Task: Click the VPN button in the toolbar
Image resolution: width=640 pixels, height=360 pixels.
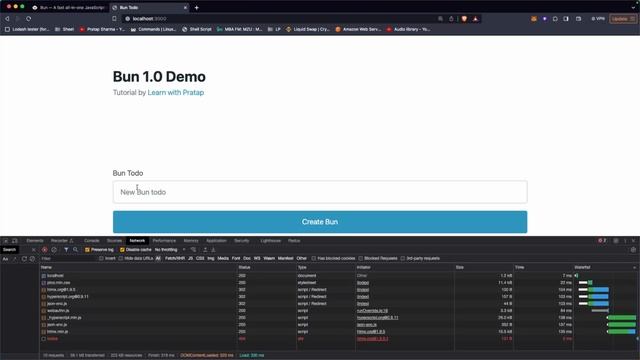Action: click(598, 19)
